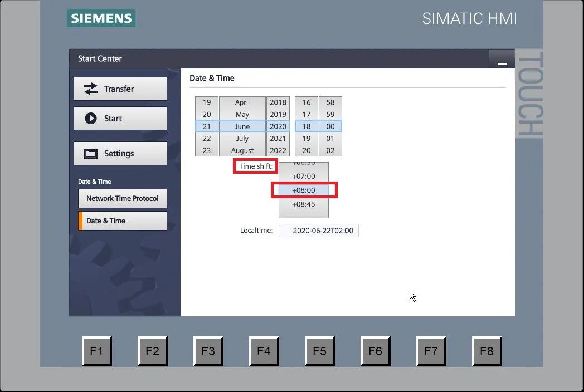This screenshot has width=584, height=392.
Task: Select minute 58 in the minute wheel
Action: [x=330, y=102]
